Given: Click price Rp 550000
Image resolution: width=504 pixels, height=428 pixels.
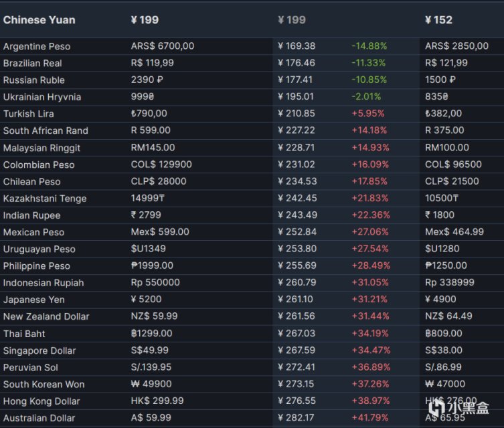Looking at the screenshot, I should pyautogui.click(x=155, y=282).
